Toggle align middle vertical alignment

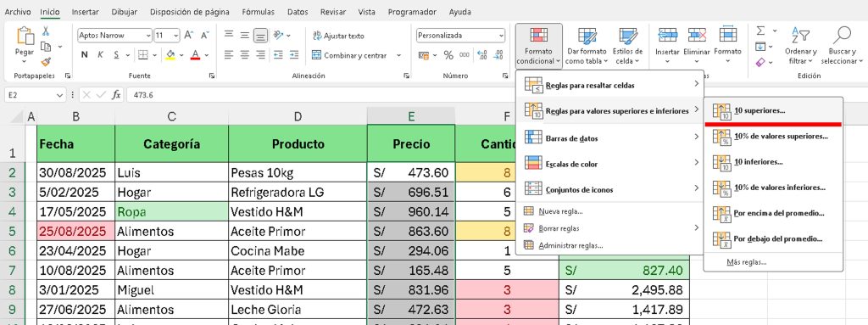(244, 35)
